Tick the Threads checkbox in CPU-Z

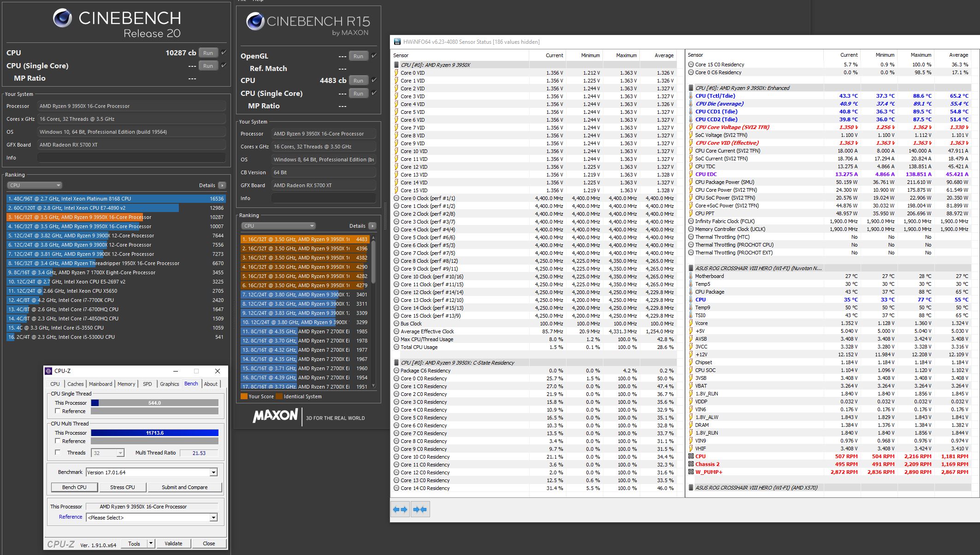58,453
